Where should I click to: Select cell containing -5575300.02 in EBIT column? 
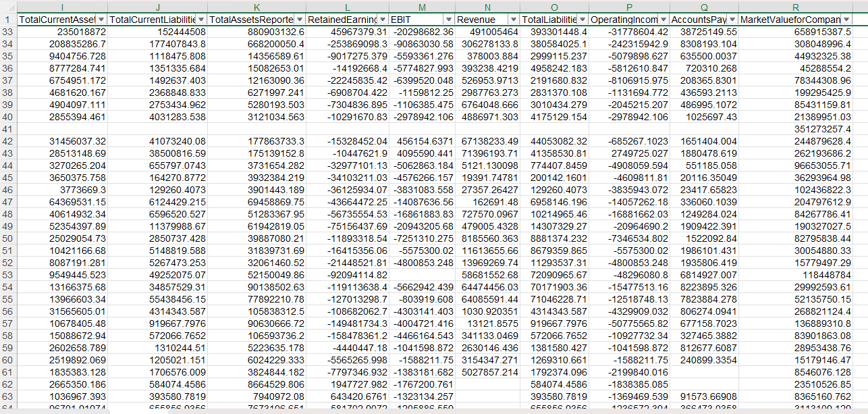tap(422, 251)
